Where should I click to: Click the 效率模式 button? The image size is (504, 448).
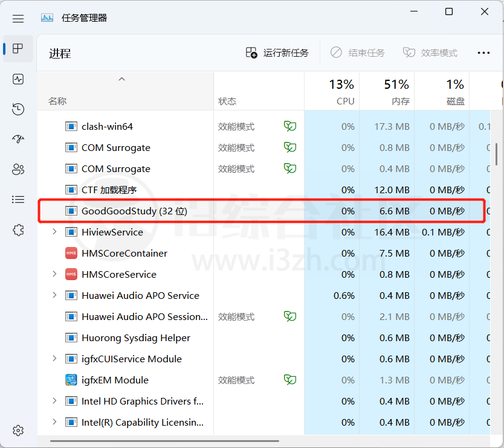[x=430, y=53]
